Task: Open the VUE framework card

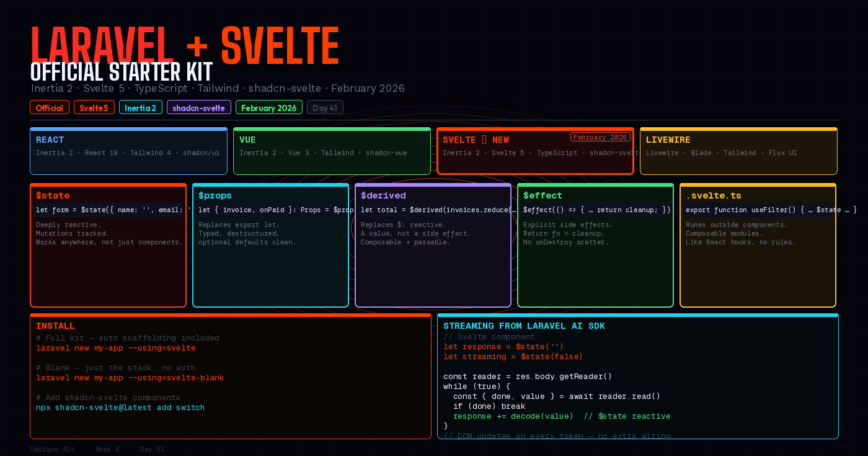Action: tap(332, 150)
